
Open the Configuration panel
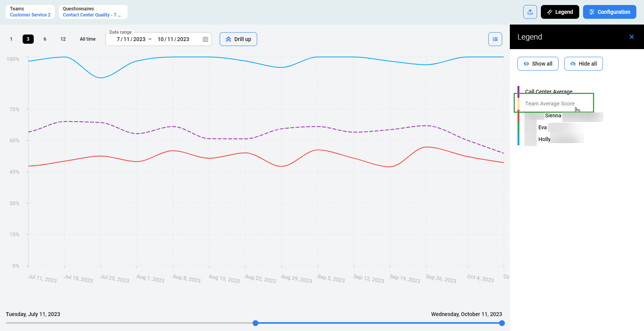coord(609,12)
